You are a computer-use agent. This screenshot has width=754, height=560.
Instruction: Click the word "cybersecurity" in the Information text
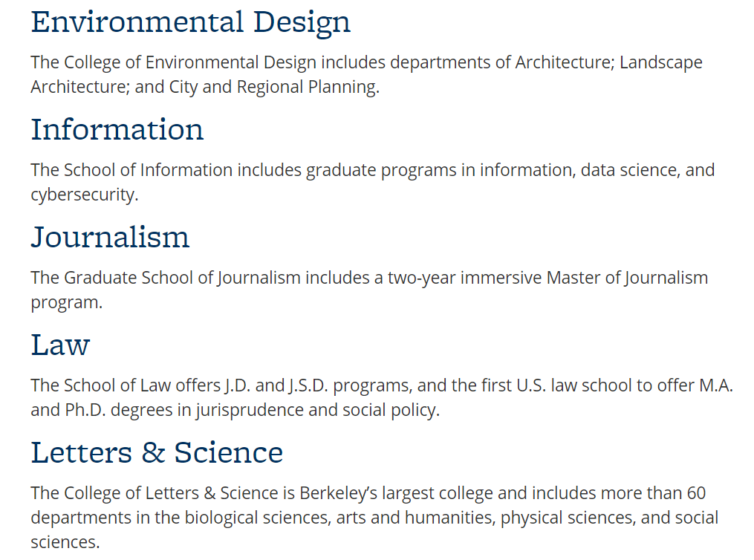[x=83, y=195]
